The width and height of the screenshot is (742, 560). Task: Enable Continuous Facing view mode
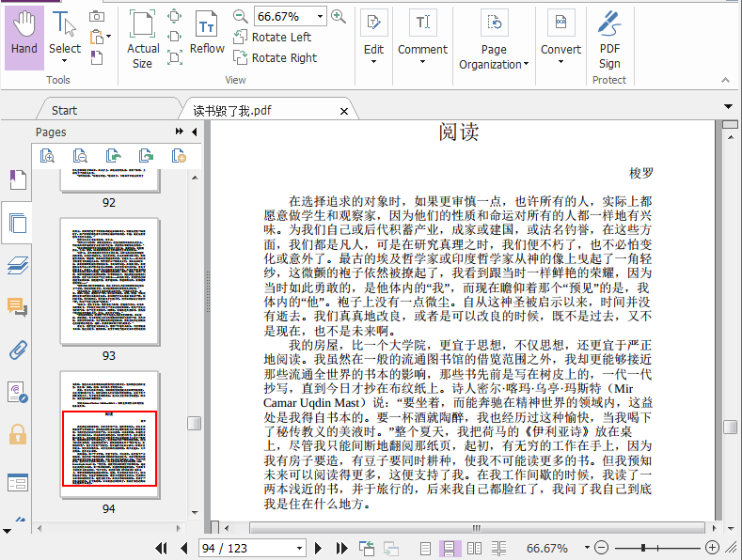click(x=498, y=548)
